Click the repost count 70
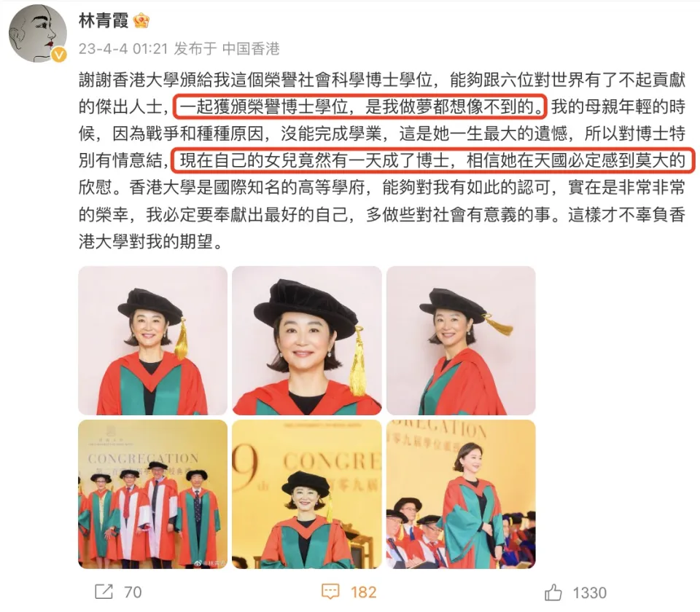This screenshot has width=700, height=612. point(133,592)
